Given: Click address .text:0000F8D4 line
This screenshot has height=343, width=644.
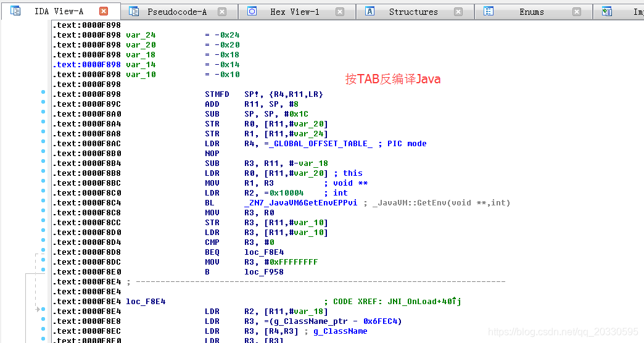Looking at the screenshot, I should pos(86,242).
